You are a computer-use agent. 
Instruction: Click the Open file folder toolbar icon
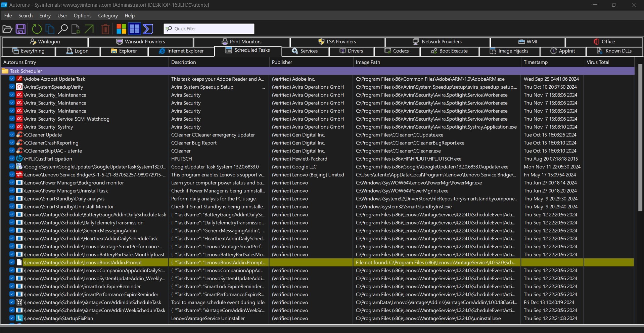pos(7,29)
